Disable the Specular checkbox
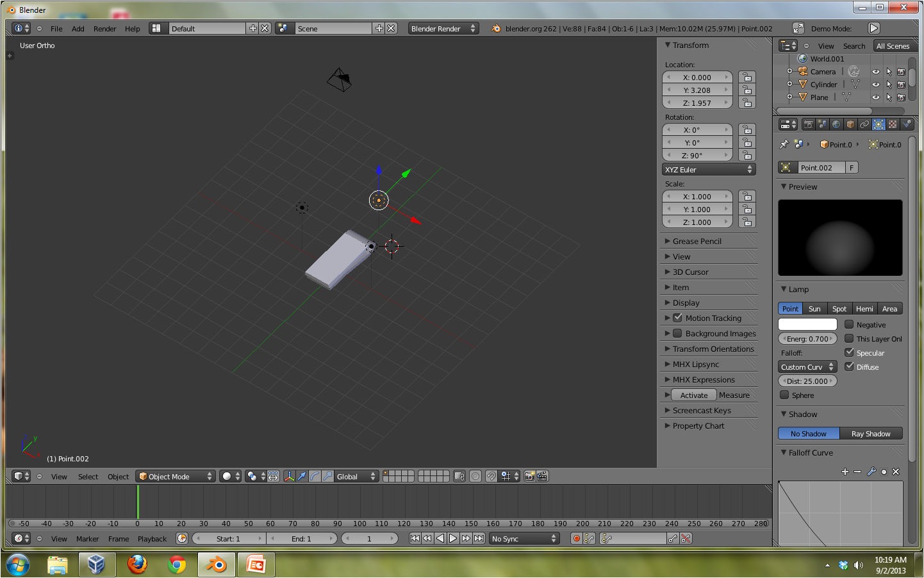924x578 pixels. (849, 352)
